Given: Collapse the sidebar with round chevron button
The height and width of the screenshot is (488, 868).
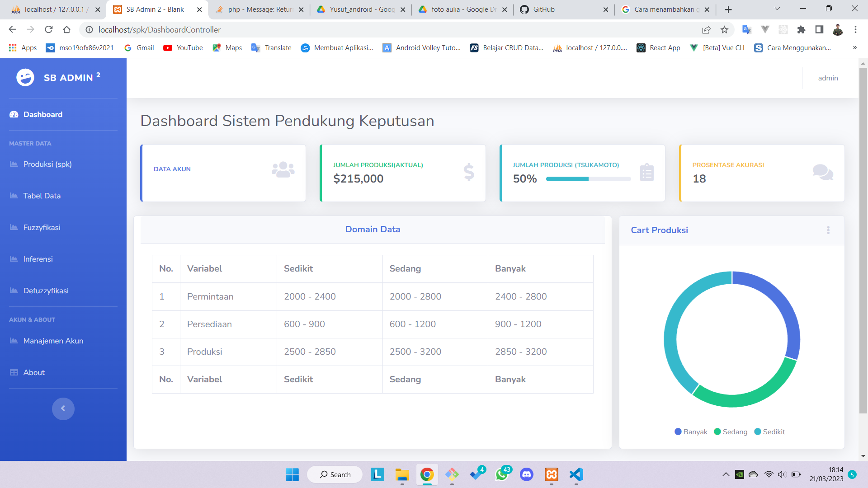Looking at the screenshot, I should point(63,408).
